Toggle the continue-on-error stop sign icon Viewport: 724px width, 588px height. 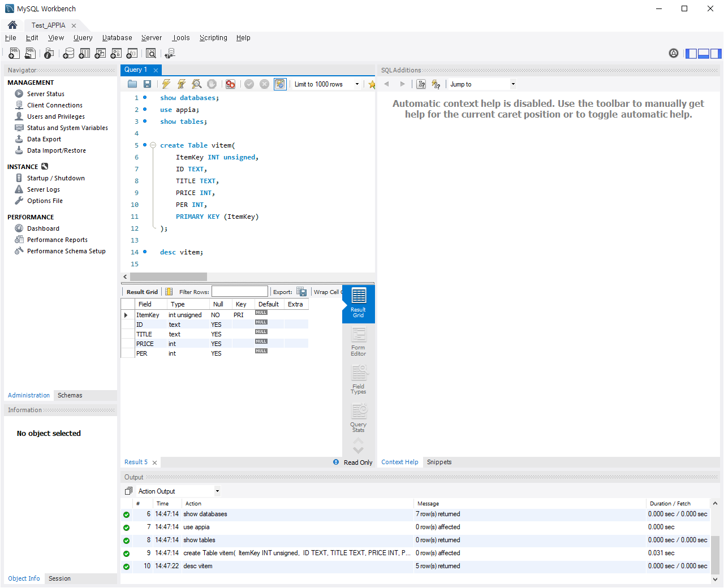(230, 84)
